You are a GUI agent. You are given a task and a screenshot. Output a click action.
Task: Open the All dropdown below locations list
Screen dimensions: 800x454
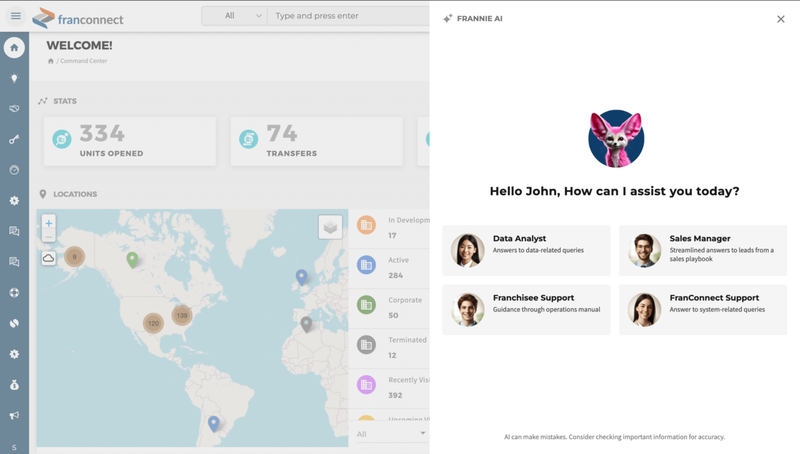(390, 434)
